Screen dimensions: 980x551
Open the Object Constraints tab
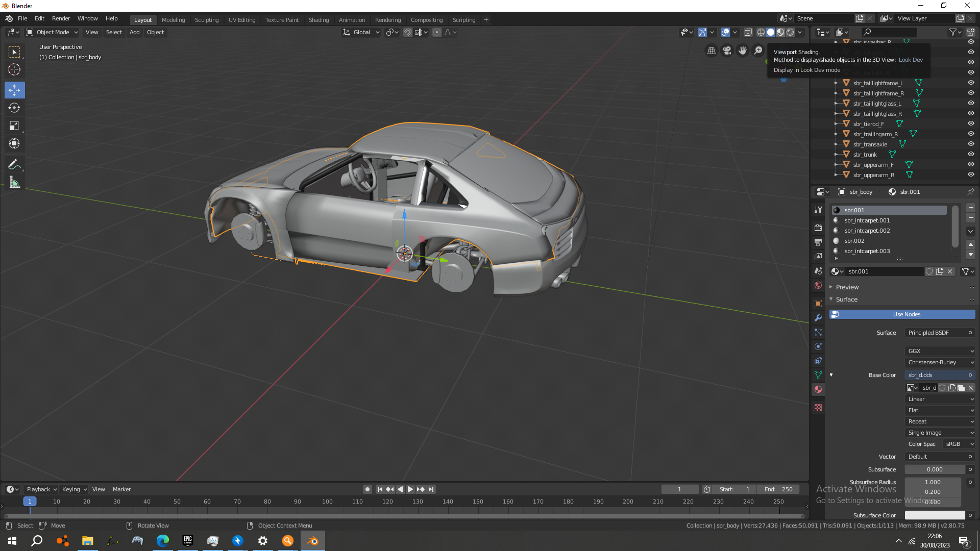[x=818, y=361]
